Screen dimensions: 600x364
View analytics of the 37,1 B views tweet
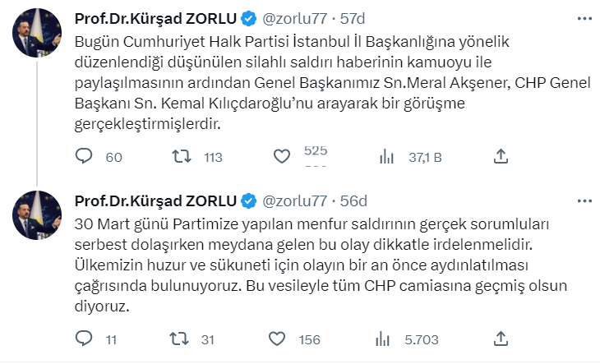[x=385, y=156]
